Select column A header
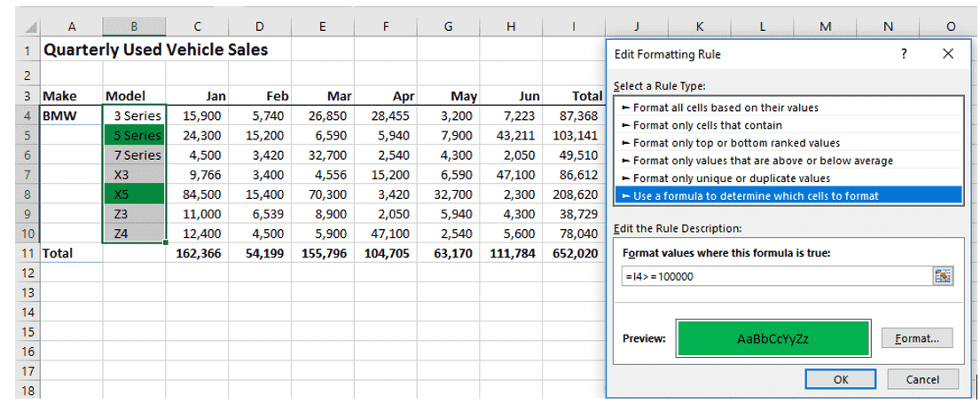This screenshot has width=980, height=404. click(x=71, y=27)
